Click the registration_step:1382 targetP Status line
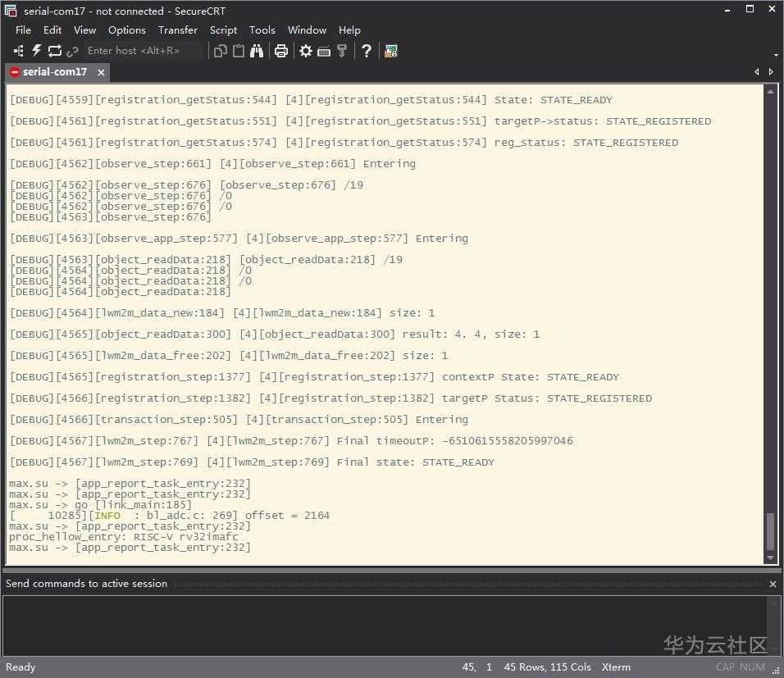This screenshot has height=678, width=784. point(331,398)
